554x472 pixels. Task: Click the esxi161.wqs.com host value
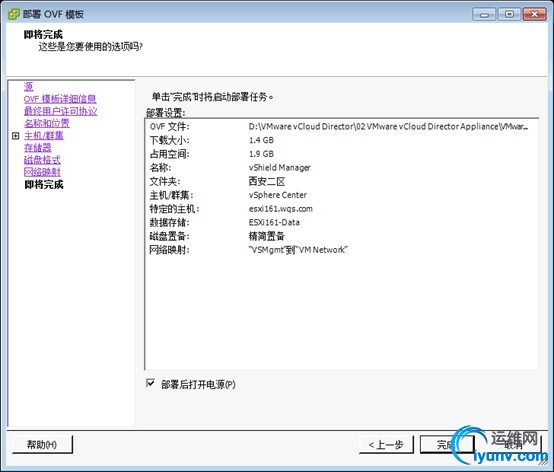281,209
